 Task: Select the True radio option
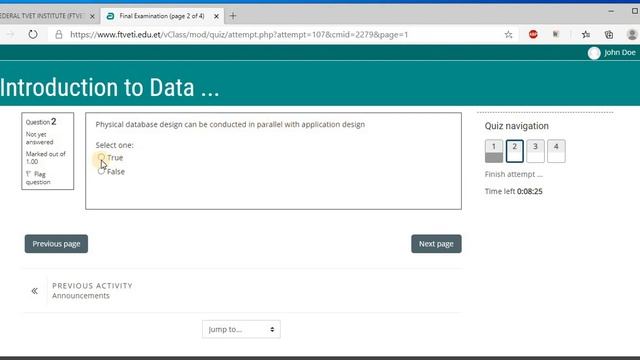click(101, 157)
